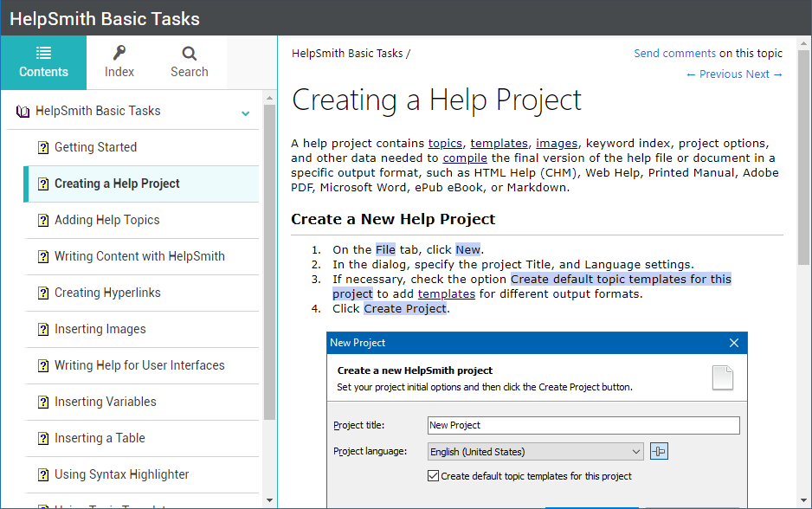Click the Writing Help for User Interfaces icon

point(43,366)
